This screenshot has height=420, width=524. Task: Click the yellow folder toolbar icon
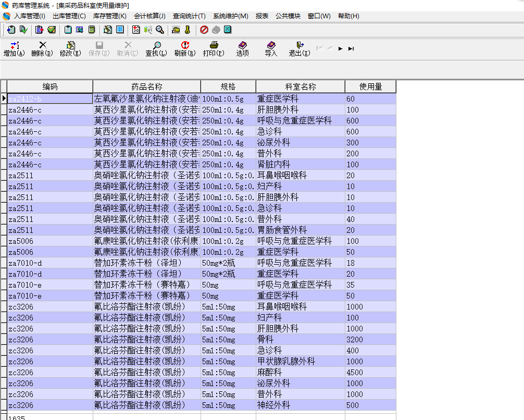point(176,30)
